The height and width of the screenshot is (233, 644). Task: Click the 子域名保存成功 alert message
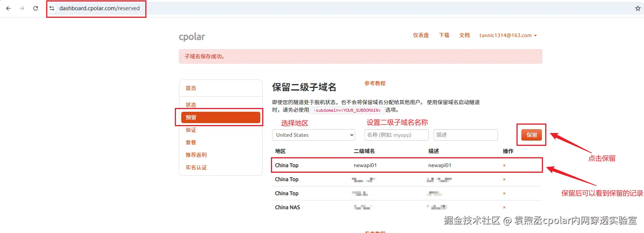(x=360, y=56)
